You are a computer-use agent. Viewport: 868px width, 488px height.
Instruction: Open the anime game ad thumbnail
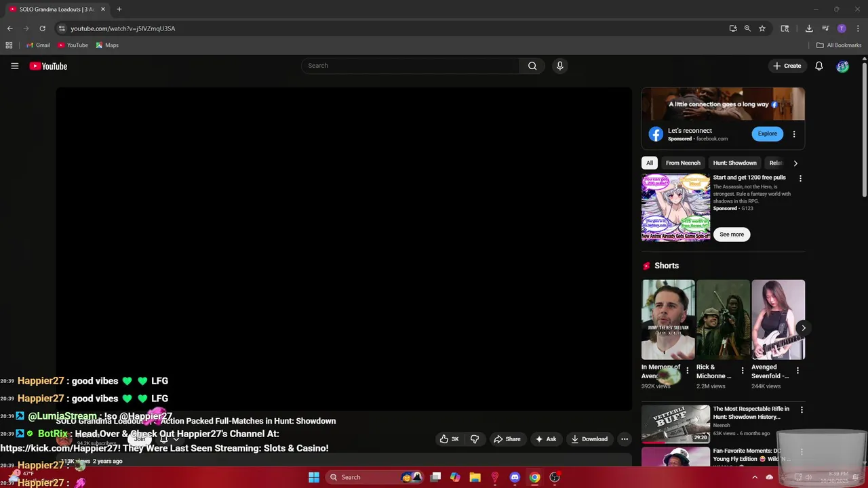coord(675,207)
